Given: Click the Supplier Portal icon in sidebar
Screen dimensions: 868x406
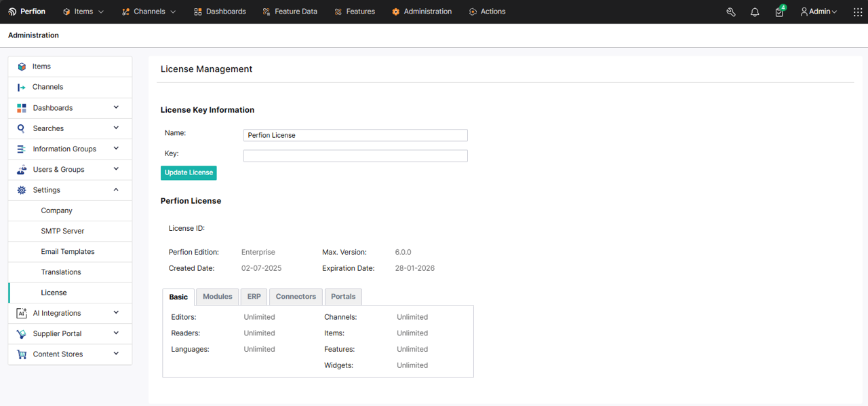Looking at the screenshot, I should click(x=22, y=334).
